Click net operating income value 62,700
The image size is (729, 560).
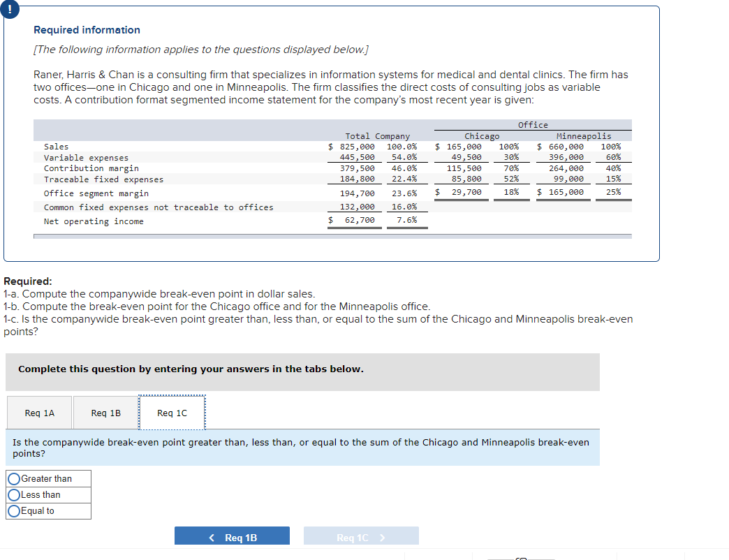[360, 220]
